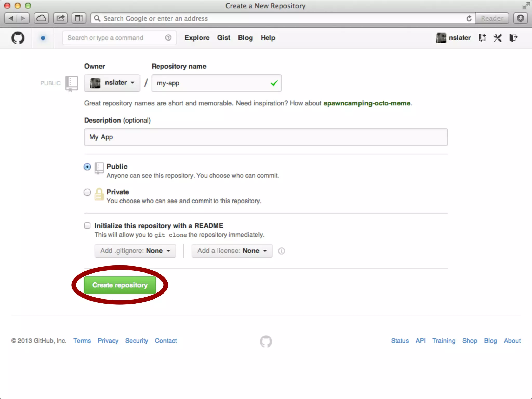The image size is (532, 399).
Task: Open the Explore menu item
Action: click(197, 38)
